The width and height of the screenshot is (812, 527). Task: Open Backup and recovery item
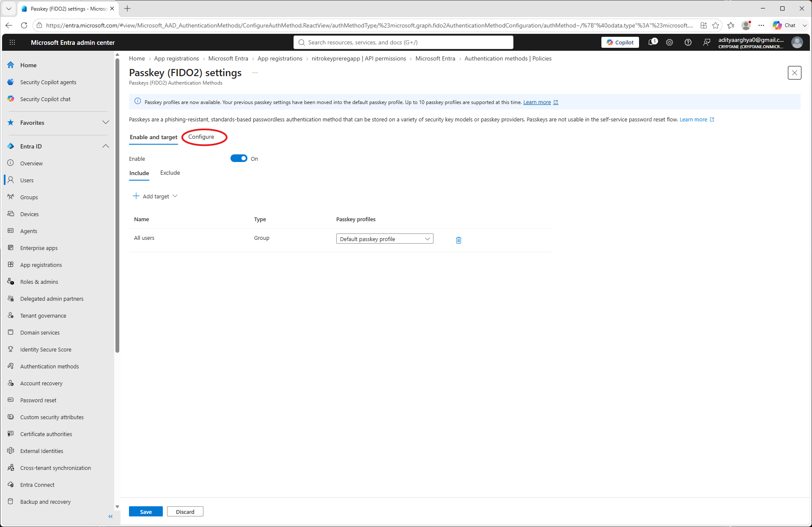45,502
